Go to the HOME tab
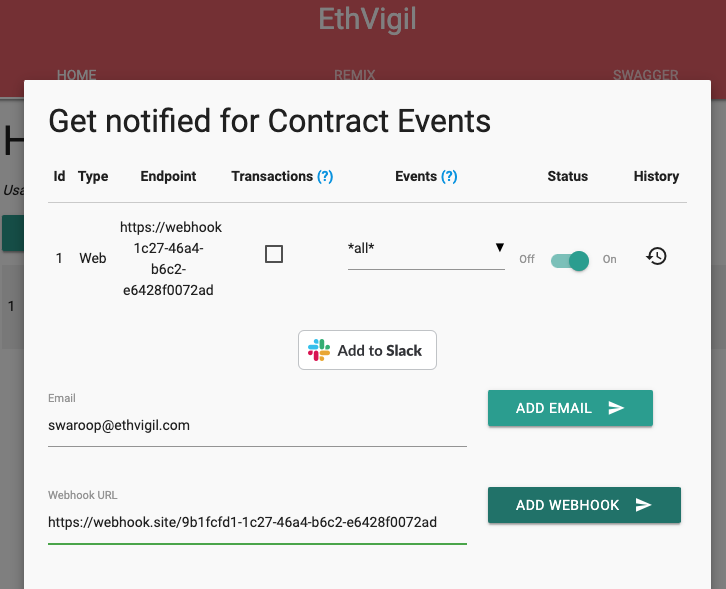This screenshot has height=589, width=726. (76, 75)
